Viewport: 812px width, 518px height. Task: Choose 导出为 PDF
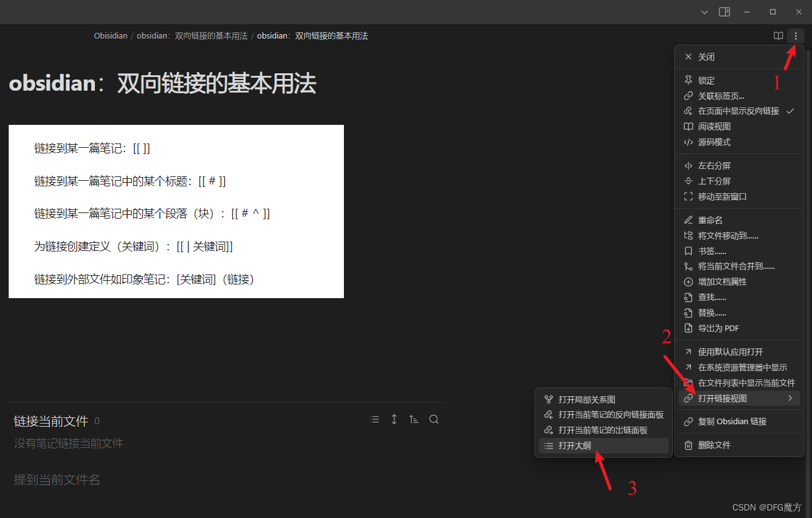[739, 329]
